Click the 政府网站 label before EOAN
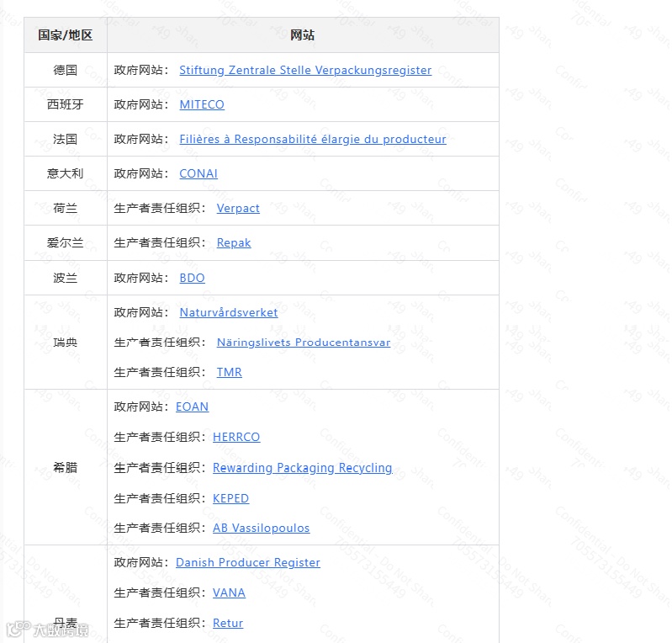 click(141, 407)
